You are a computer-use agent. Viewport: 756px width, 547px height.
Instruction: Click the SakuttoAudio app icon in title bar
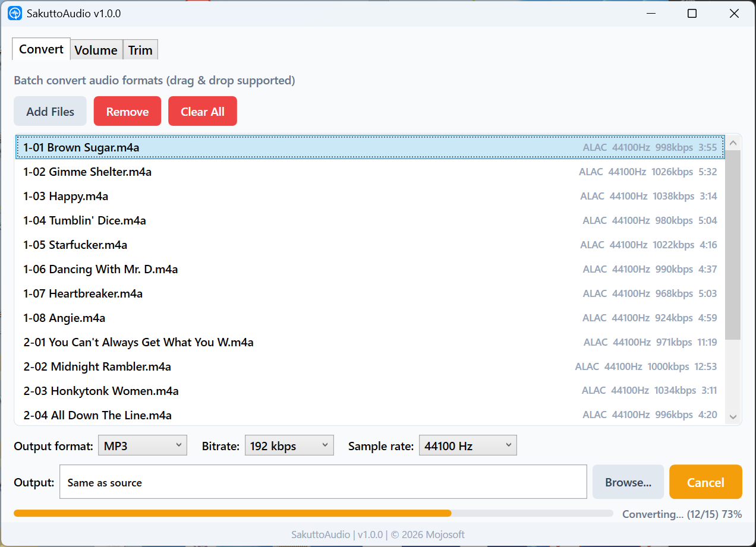click(15, 13)
